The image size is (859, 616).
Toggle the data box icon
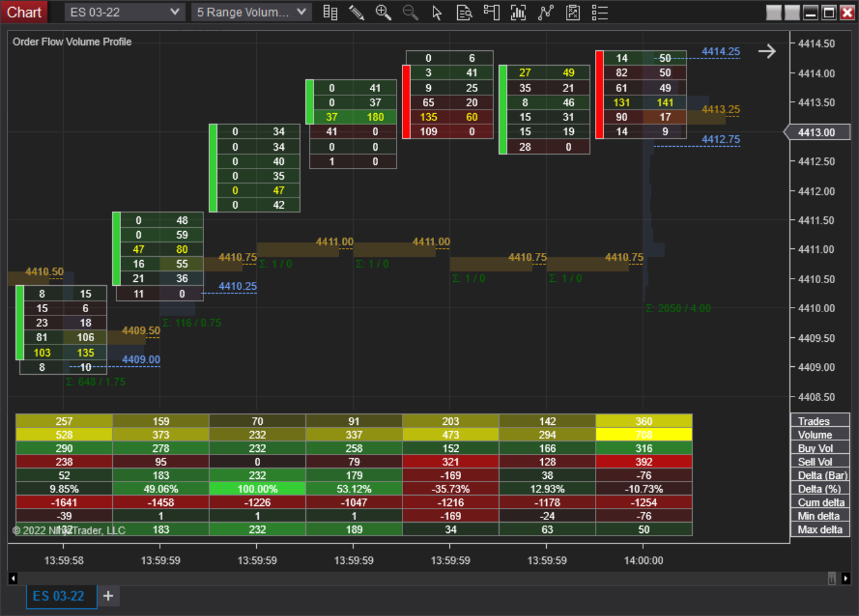464,12
